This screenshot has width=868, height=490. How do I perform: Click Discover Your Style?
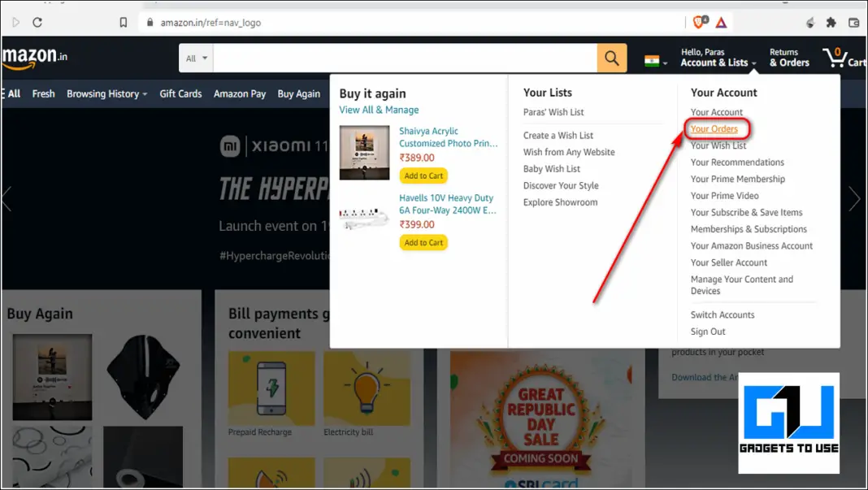coord(561,185)
